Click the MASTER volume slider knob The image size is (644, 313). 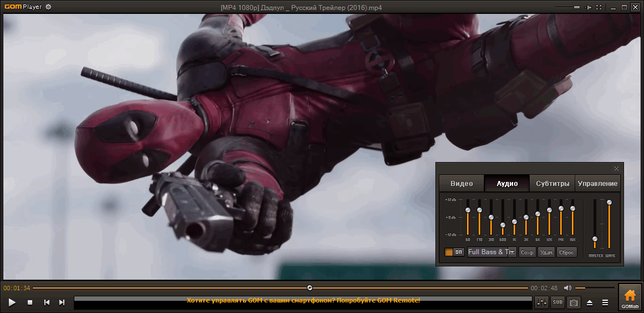click(x=595, y=239)
